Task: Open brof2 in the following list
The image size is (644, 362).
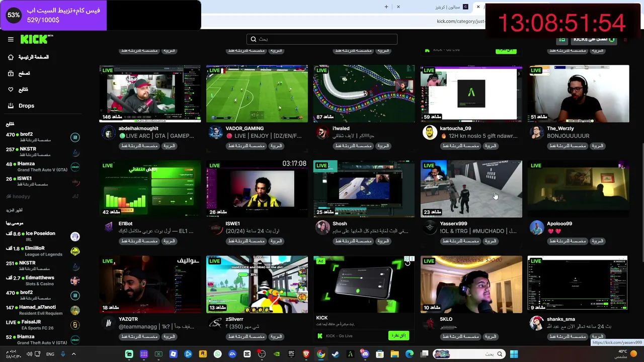Action: coord(43,137)
